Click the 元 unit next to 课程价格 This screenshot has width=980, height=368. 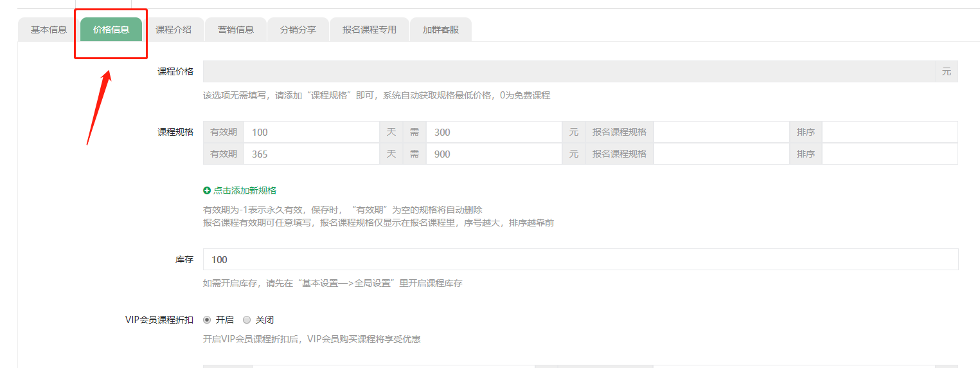coord(947,71)
